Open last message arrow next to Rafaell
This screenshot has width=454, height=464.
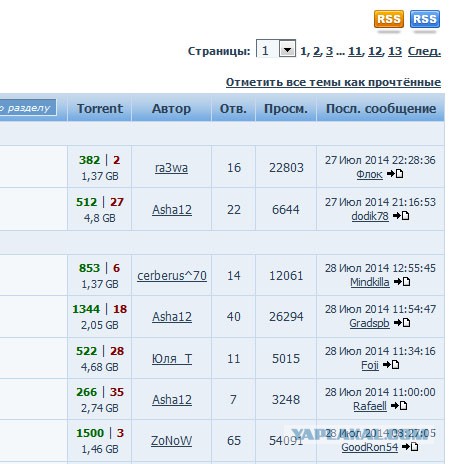399,406
